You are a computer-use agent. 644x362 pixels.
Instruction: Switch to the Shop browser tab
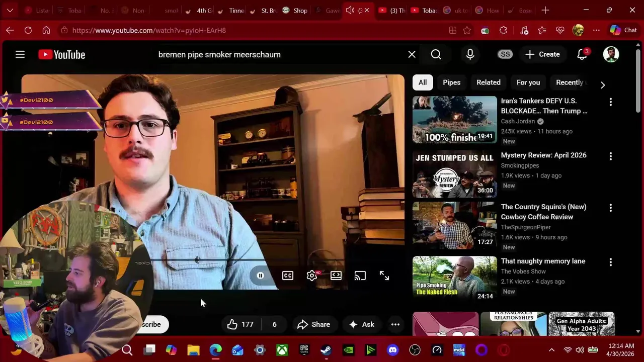tap(295, 10)
